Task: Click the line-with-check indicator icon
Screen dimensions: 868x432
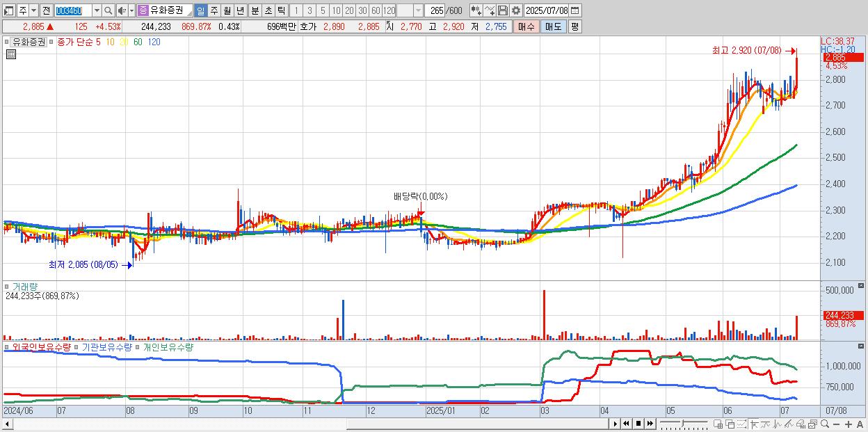Action: click(490, 10)
